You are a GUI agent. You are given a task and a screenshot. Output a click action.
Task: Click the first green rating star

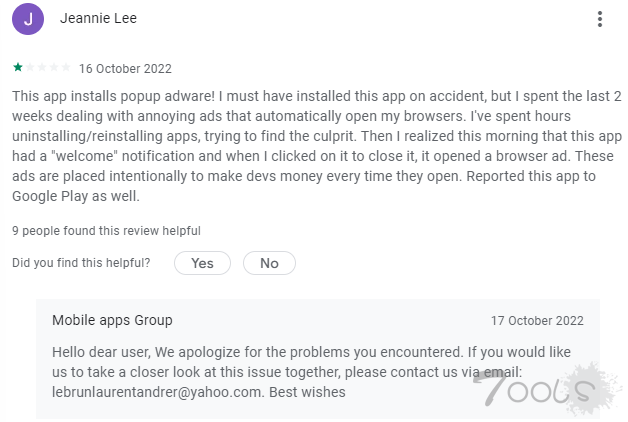coord(17,68)
